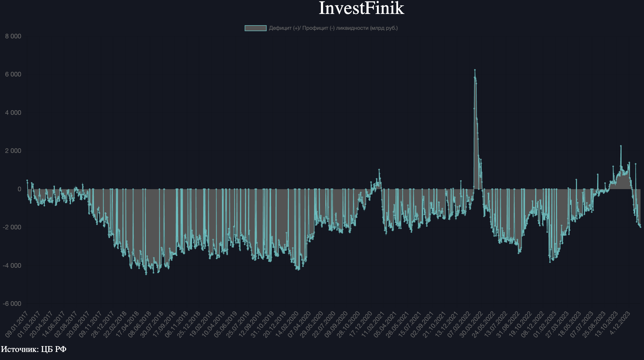Click the liquidity legend color swatch
The height and width of the screenshot is (360, 644).
(255, 28)
